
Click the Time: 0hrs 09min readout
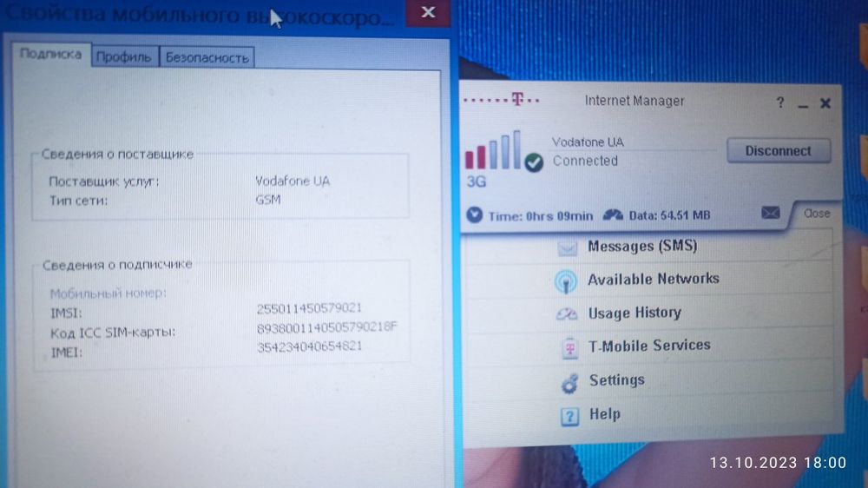540,216
